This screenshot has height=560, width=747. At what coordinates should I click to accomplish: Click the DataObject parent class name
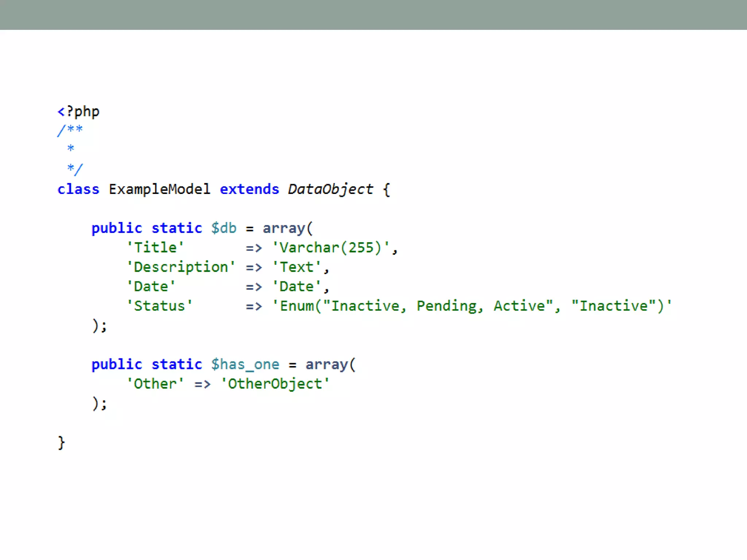click(330, 189)
